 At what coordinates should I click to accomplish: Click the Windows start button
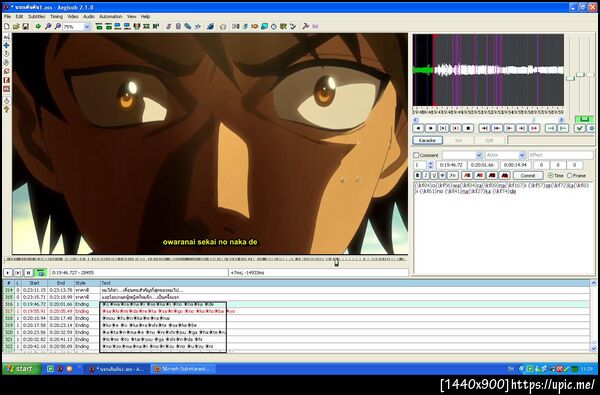pos(22,369)
